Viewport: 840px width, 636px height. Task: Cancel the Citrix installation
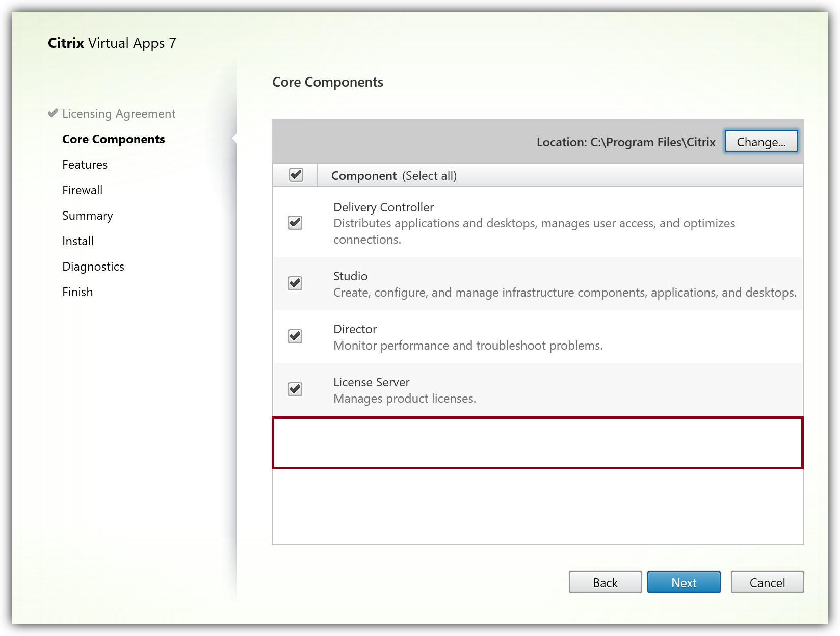click(767, 582)
